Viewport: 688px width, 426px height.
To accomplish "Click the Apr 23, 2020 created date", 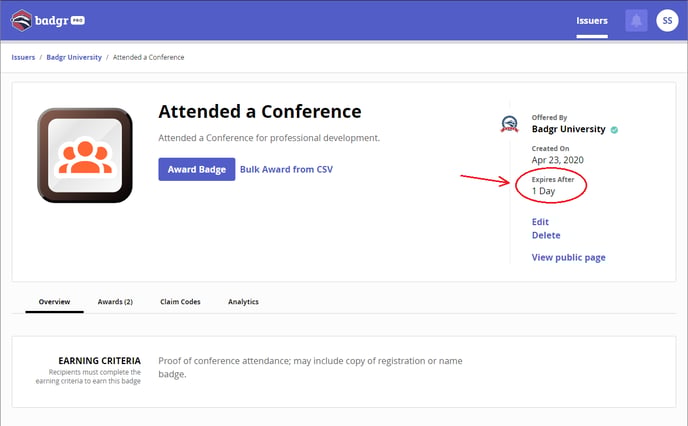I will click(x=558, y=160).
